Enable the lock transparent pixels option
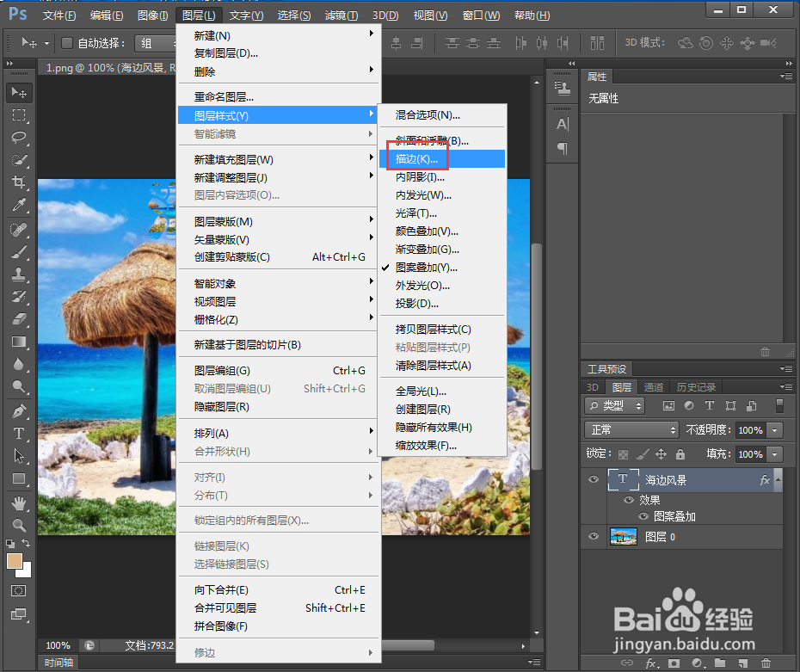Viewport: 800px width, 672px height. coord(623,453)
